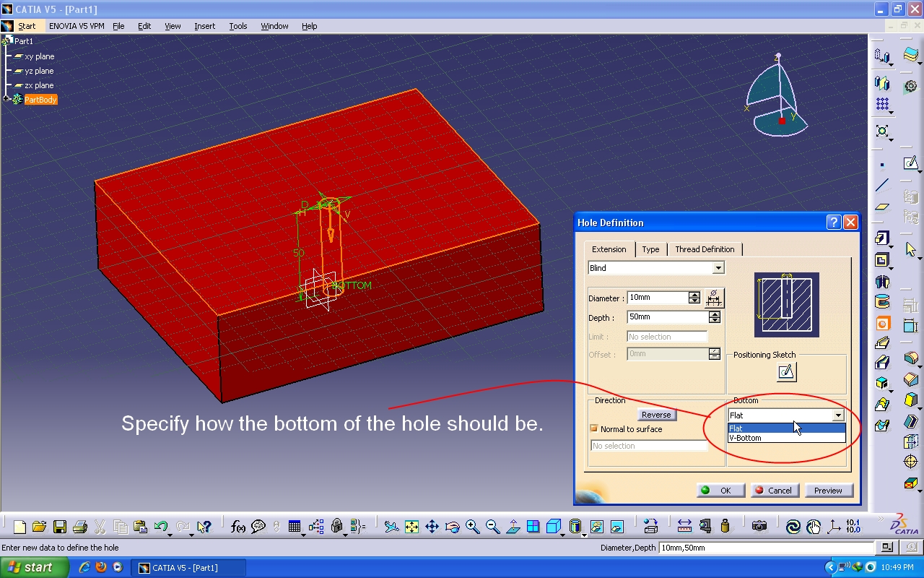
Task: Click the What's This help pointer icon
Action: coord(204,527)
